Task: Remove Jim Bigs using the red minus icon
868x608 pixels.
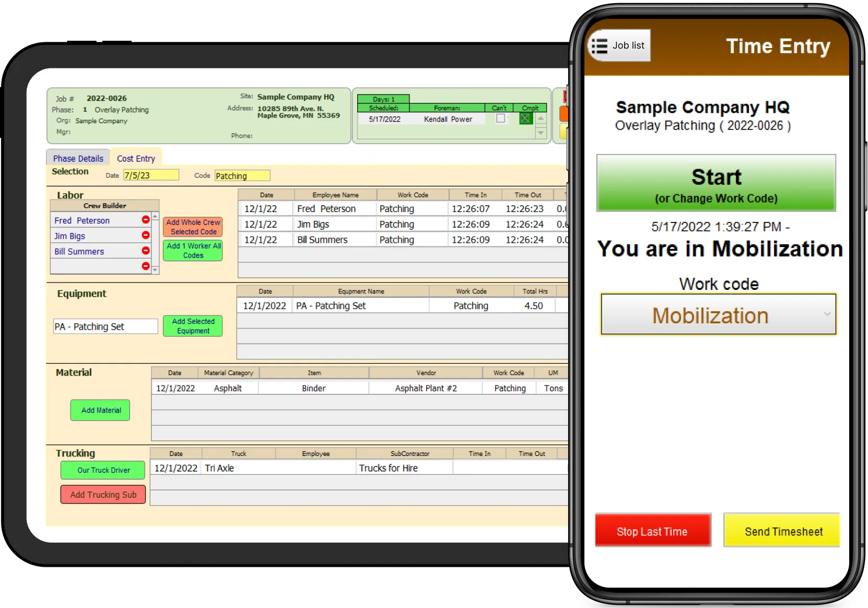Action: [x=145, y=235]
